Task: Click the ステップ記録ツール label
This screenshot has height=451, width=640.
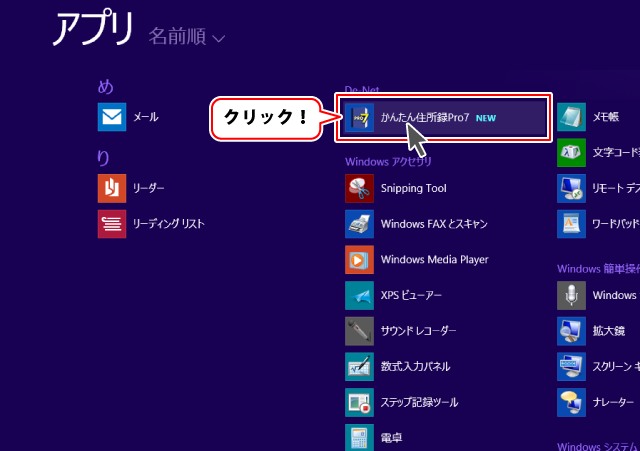Action: click(419, 402)
